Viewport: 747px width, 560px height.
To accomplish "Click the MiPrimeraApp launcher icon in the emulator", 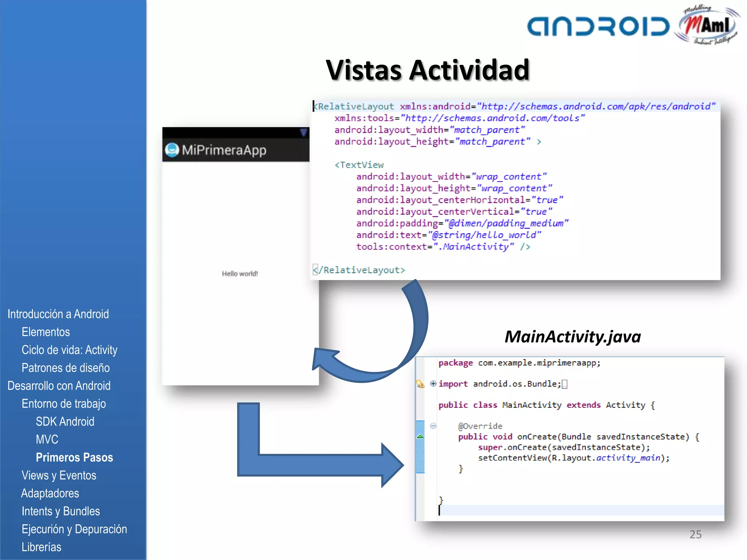I will (172, 150).
